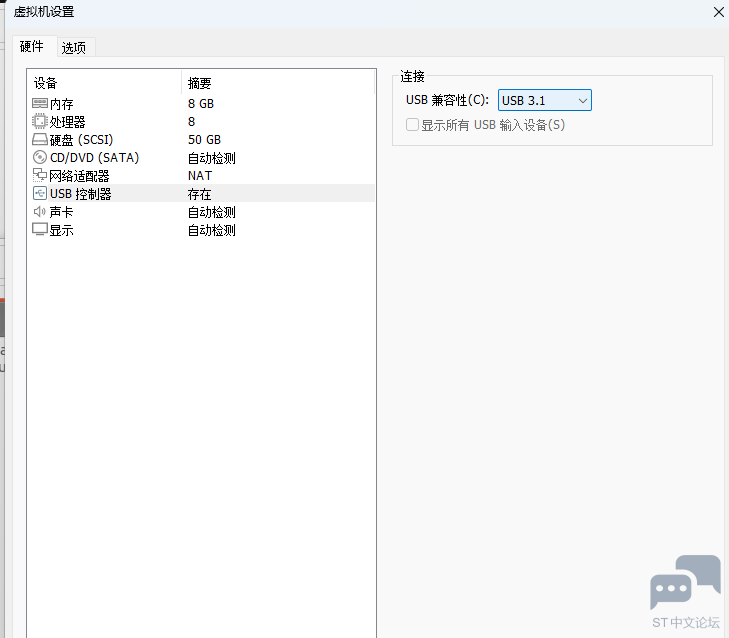
Task: Click the 摘要 column header
Action: point(200,83)
